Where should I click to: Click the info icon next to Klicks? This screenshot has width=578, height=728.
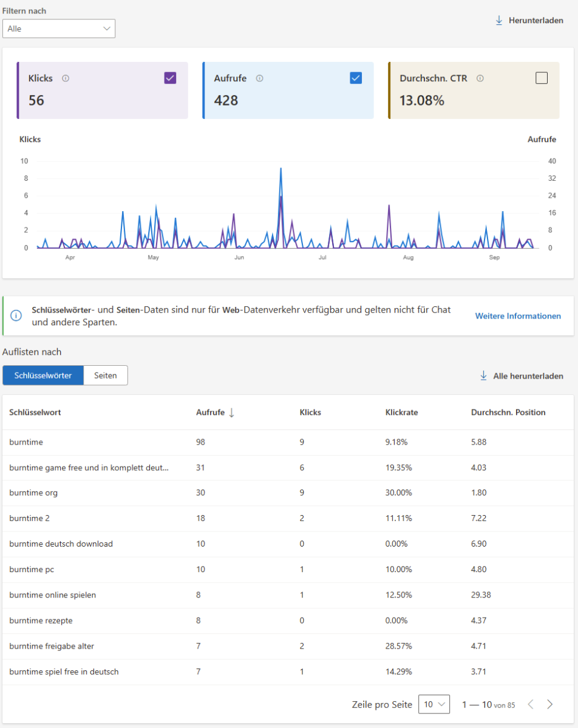pyautogui.click(x=66, y=78)
